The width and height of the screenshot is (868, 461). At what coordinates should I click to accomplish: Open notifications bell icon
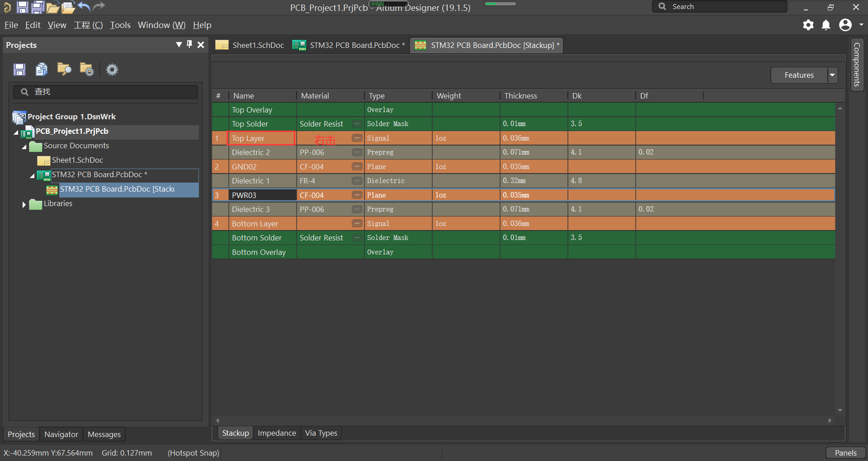click(x=826, y=25)
